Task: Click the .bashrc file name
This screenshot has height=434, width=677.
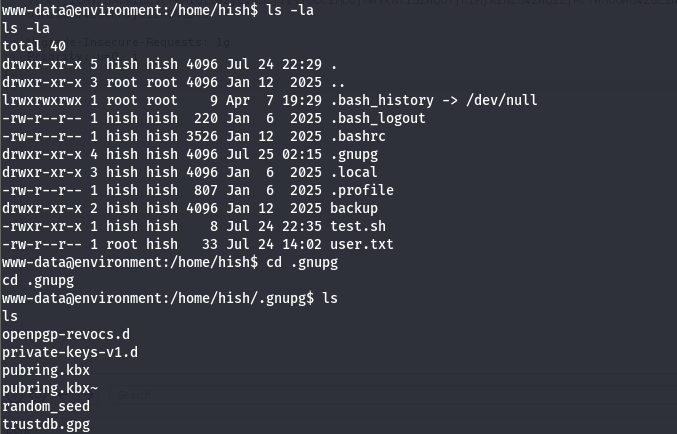Action: [357, 136]
